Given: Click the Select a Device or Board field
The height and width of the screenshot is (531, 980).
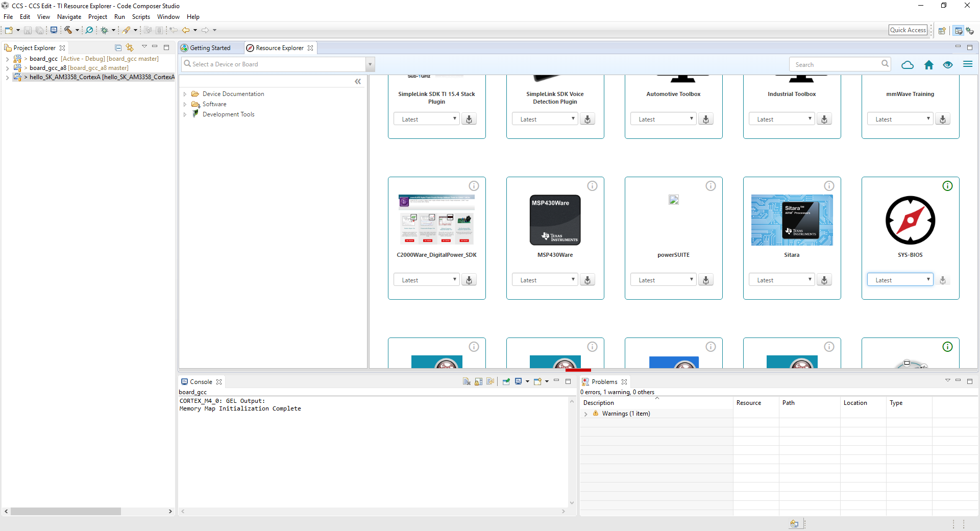Looking at the screenshot, I should tap(274, 64).
